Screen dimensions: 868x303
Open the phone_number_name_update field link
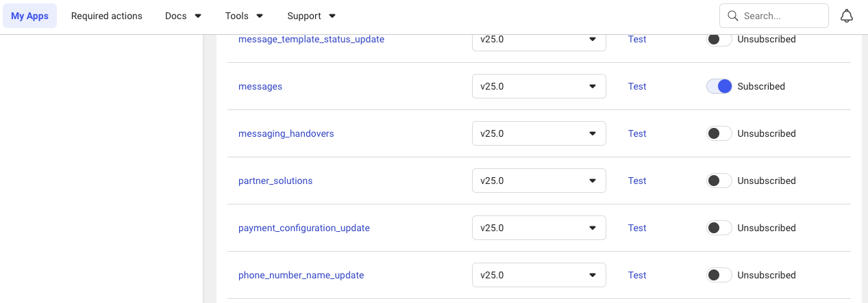(x=301, y=275)
